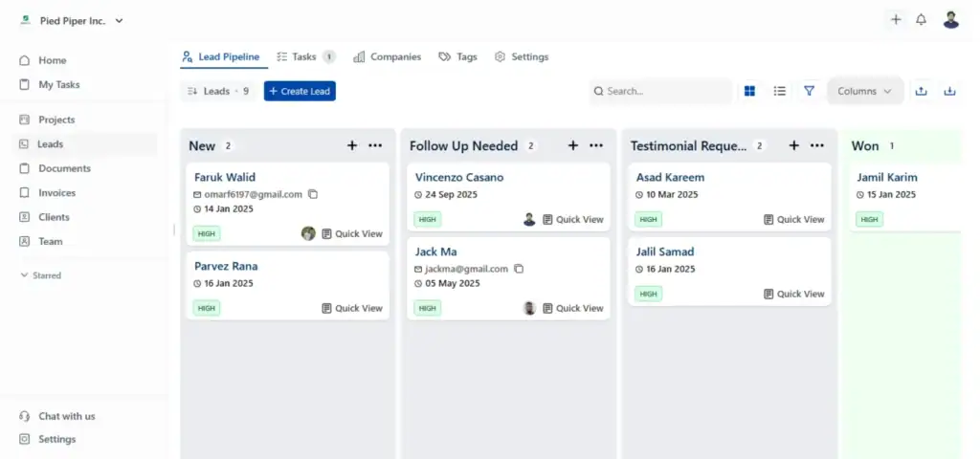Open Faruk Walid lead card title
980x459 pixels.
(x=225, y=177)
